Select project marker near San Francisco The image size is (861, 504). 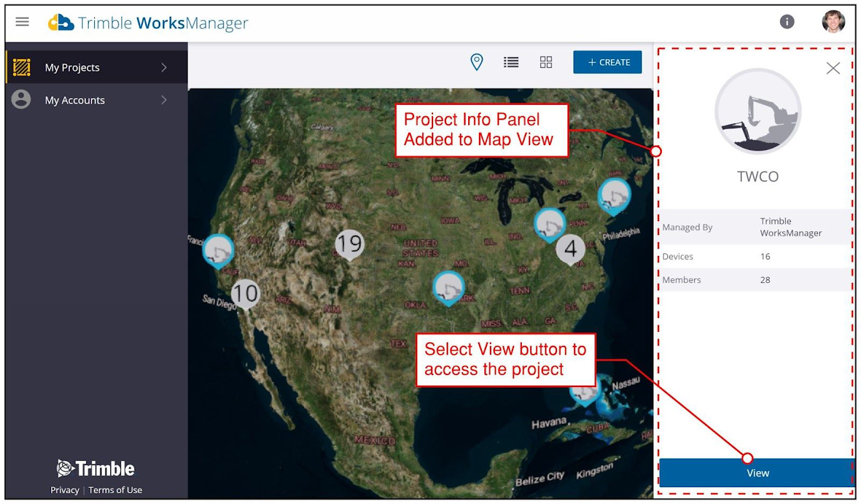(x=219, y=251)
